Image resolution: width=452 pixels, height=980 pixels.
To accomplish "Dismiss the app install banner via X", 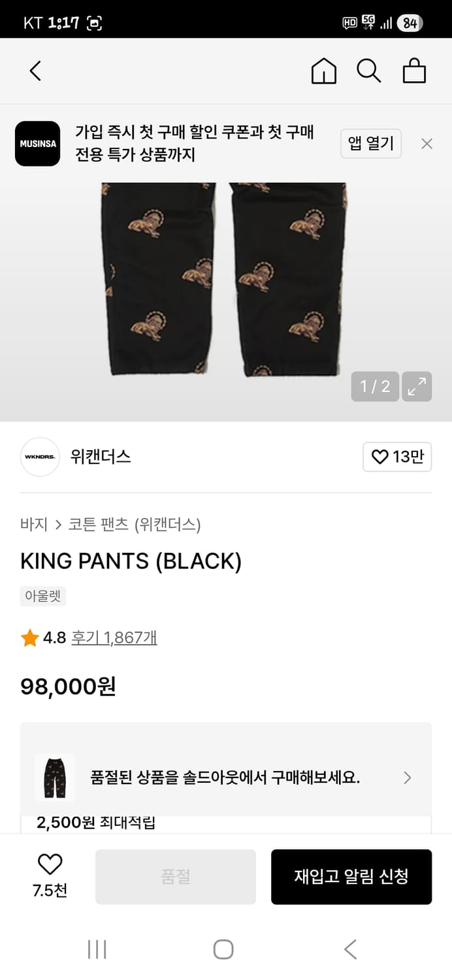I will point(427,143).
